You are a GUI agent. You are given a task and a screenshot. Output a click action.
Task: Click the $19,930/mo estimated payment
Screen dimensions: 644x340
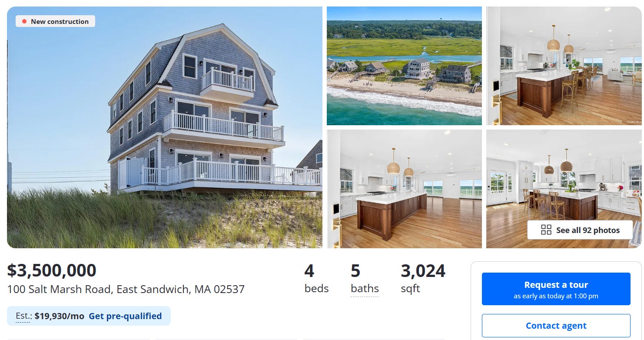click(60, 316)
